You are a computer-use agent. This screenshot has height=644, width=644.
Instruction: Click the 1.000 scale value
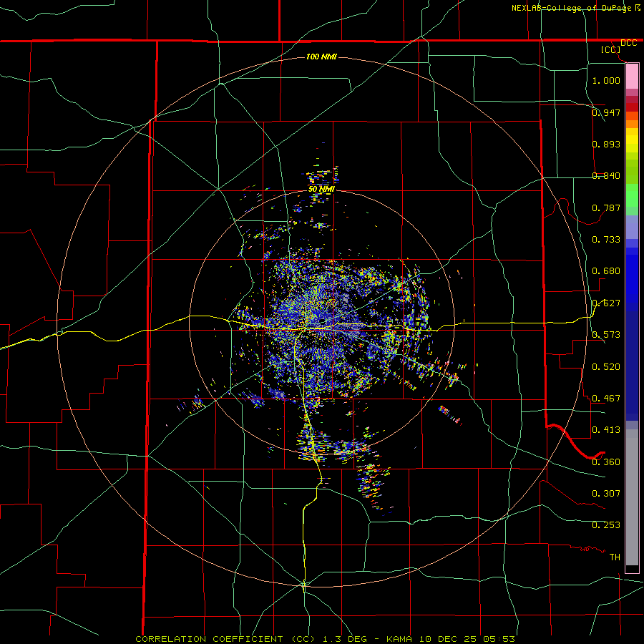(606, 80)
